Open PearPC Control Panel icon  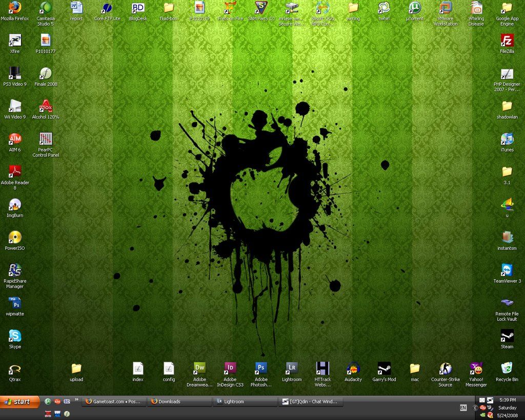pyautogui.click(x=46, y=145)
